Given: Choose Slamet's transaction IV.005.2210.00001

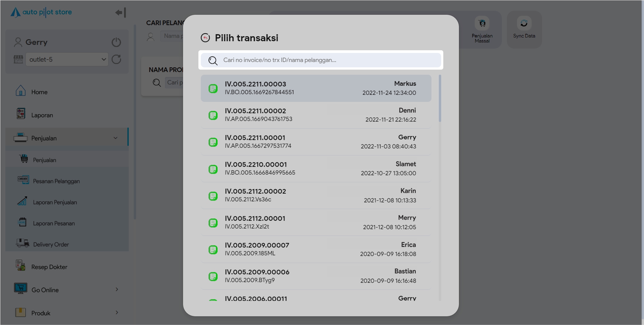Looking at the screenshot, I should click(x=315, y=169).
